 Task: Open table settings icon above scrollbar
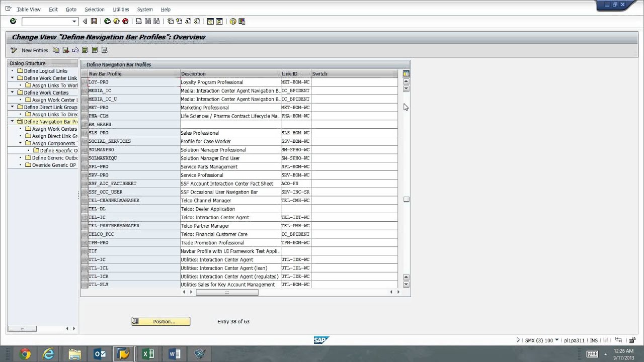(x=406, y=74)
